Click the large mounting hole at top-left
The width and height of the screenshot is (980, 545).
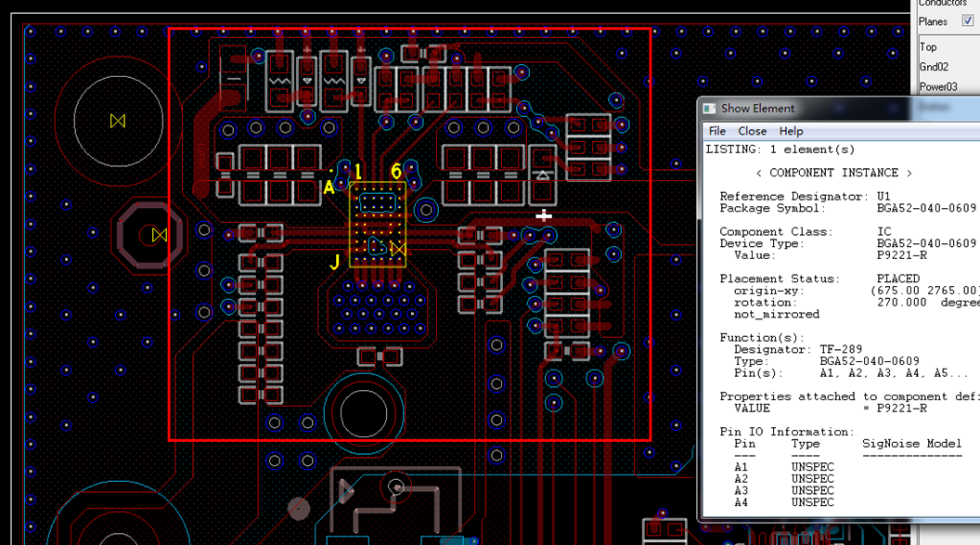click(x=118, y=121)
